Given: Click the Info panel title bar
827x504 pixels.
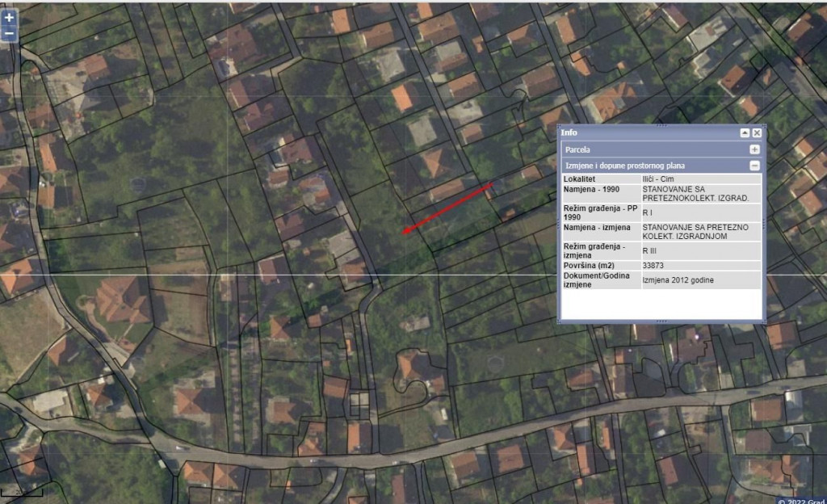Looking at the screenshot, I should 646,132.
